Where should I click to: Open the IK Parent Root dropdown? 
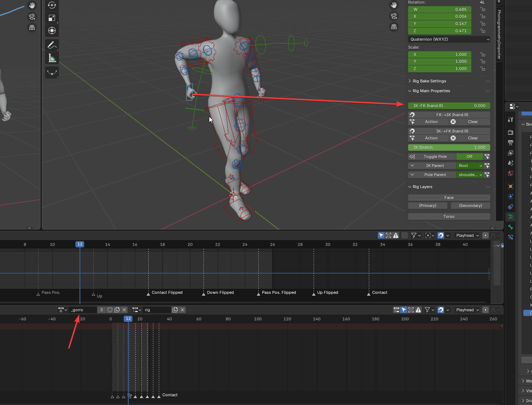pos(470,166)
